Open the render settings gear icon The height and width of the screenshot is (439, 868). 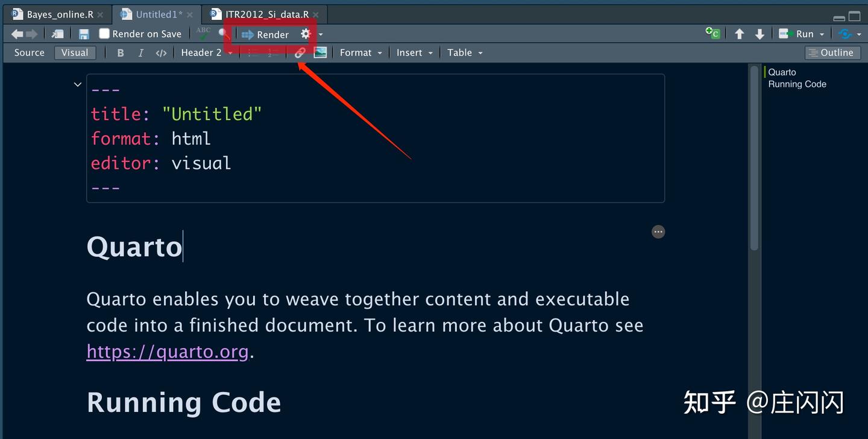(x=306, y=34)
